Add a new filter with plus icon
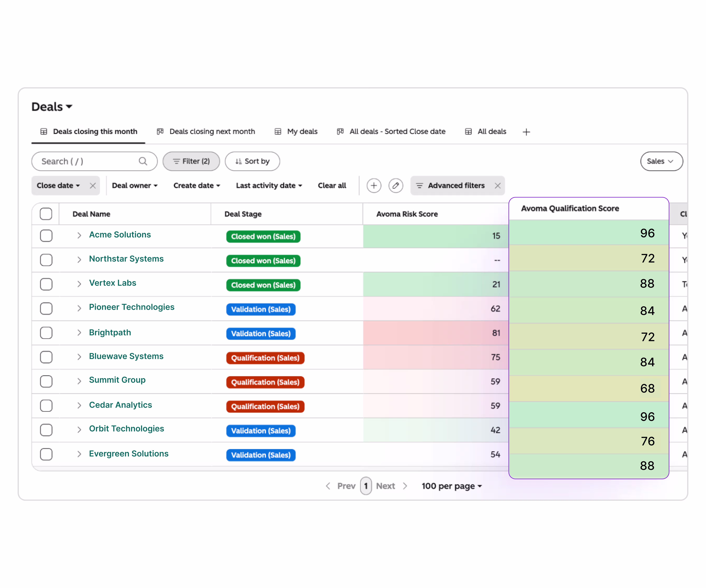Viewport: 706px width, 588px height. coord(374,185)
